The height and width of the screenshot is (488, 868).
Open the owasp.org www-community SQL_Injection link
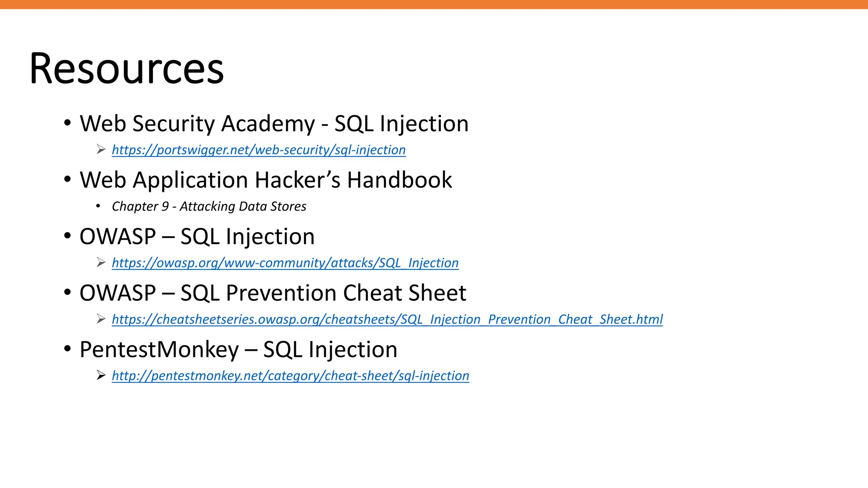(285, 263)
